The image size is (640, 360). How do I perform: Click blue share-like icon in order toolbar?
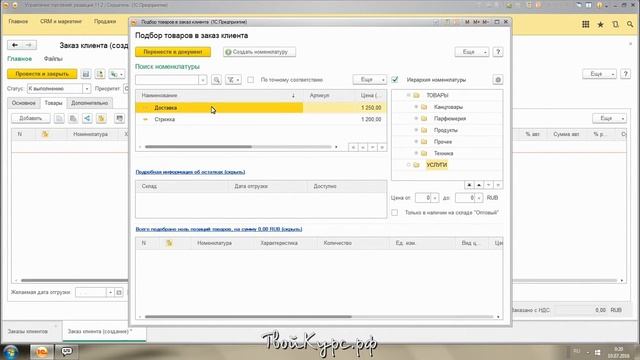(x=87, y=118)
